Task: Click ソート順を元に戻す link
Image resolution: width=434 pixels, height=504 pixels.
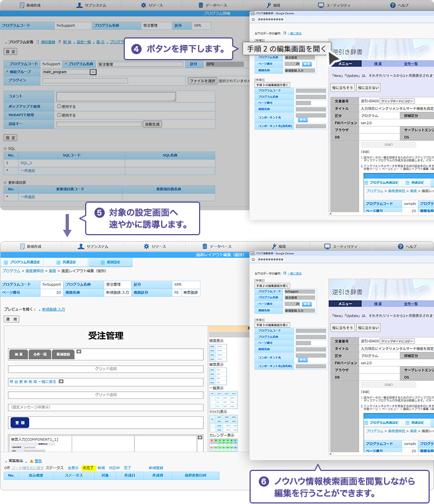Action: [28, 468]
